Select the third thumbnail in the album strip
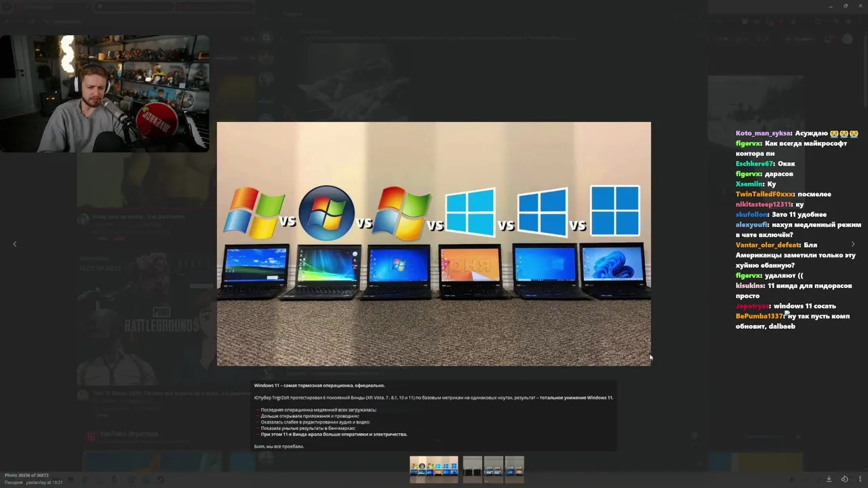The width and height of the screenshot is (868, 488). (493, 469)
